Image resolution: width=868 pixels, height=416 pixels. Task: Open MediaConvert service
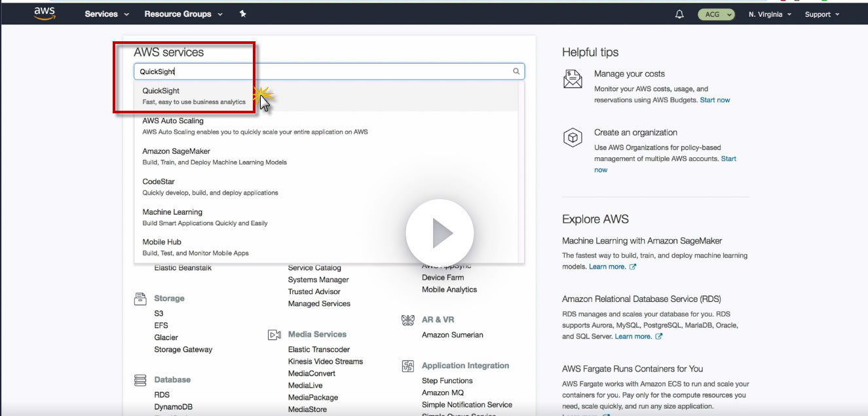tap(312, 373)
